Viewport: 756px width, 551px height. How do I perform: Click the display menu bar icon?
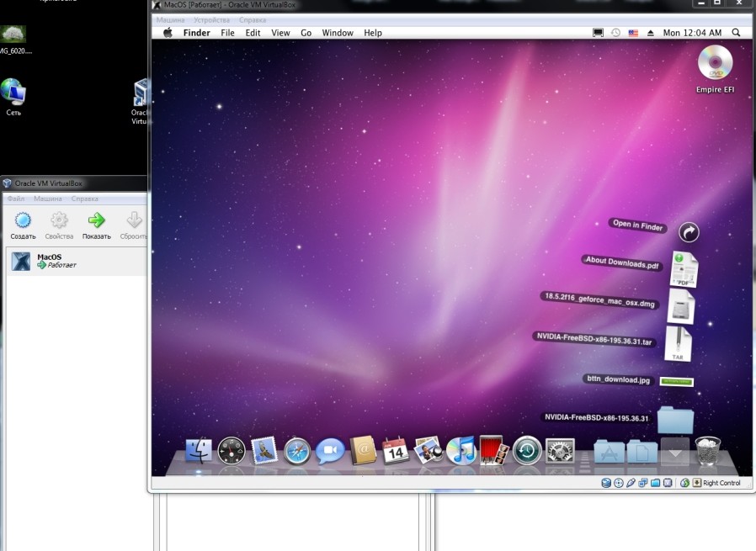point(598,33)
